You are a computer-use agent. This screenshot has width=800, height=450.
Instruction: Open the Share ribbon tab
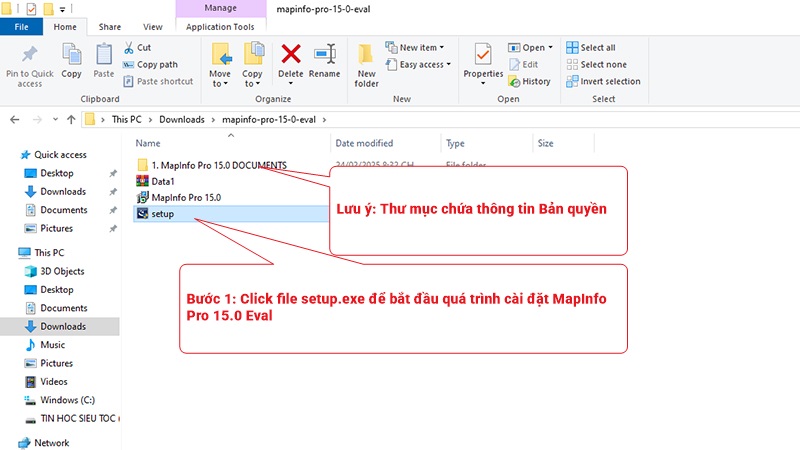click(110, 27)
